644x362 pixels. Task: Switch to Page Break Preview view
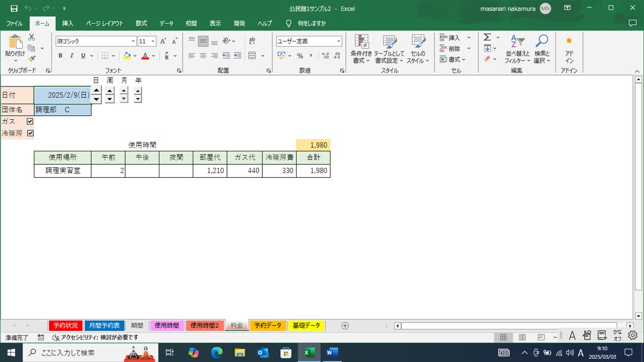541,337
